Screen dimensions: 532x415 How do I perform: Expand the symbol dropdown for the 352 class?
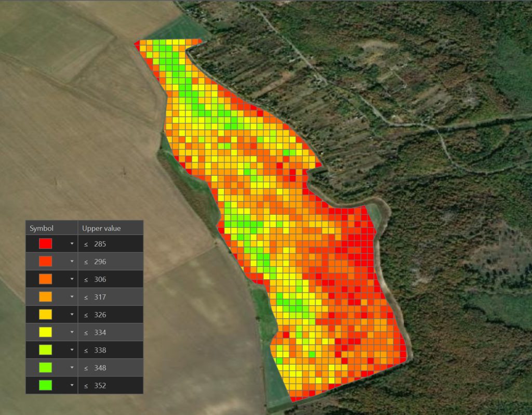point(72,385)
